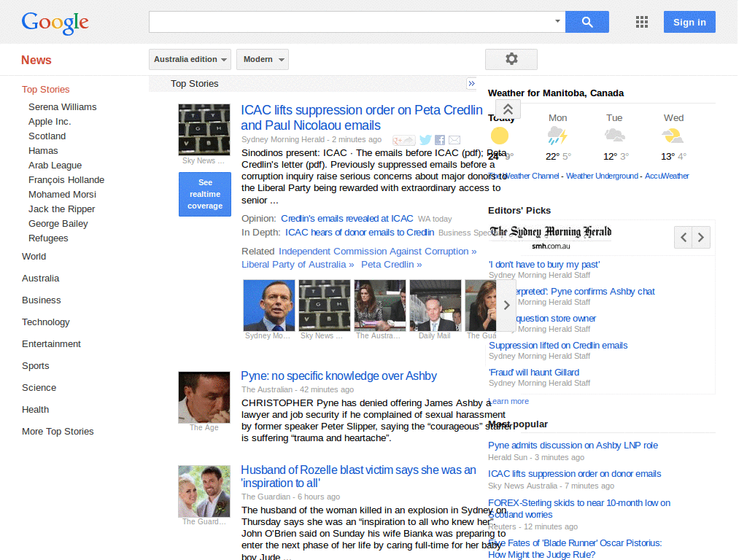The image size is (747, 560).
Task: Open Husband of Rozelle blast victim headline
Action: [358, 477]
